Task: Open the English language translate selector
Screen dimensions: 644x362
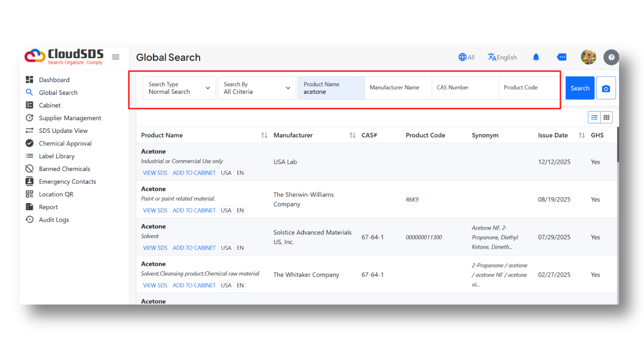Action: pos(502,57)
